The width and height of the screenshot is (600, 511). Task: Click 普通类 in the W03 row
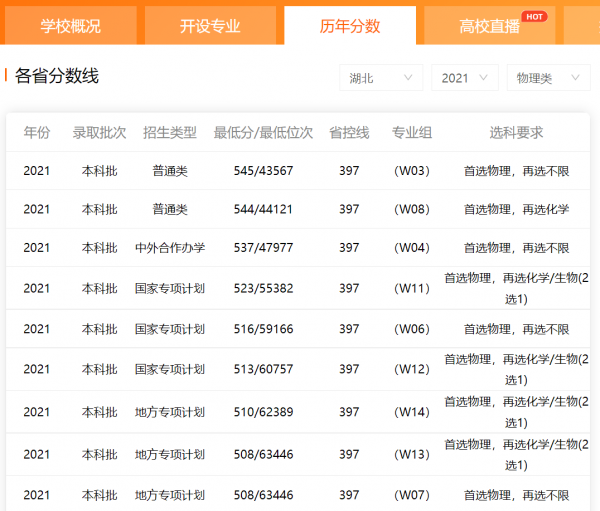pyautogui.click(x=170, y=171)
